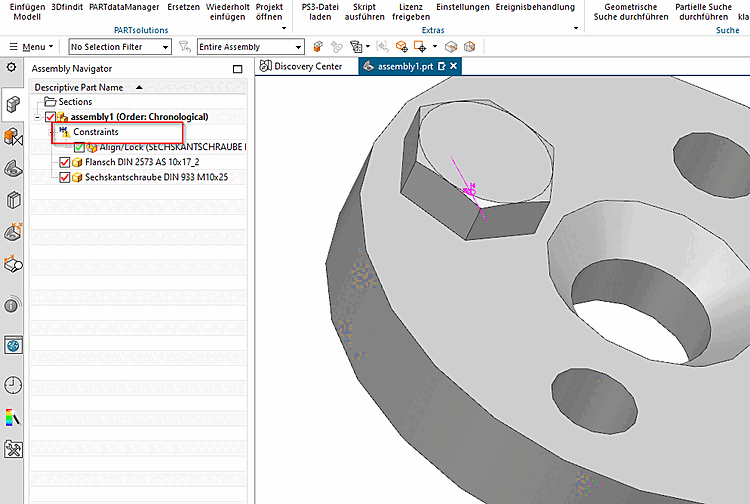
Task: Open the Constraint Navigator sidebar tab
Action: [x=13, y=136]
